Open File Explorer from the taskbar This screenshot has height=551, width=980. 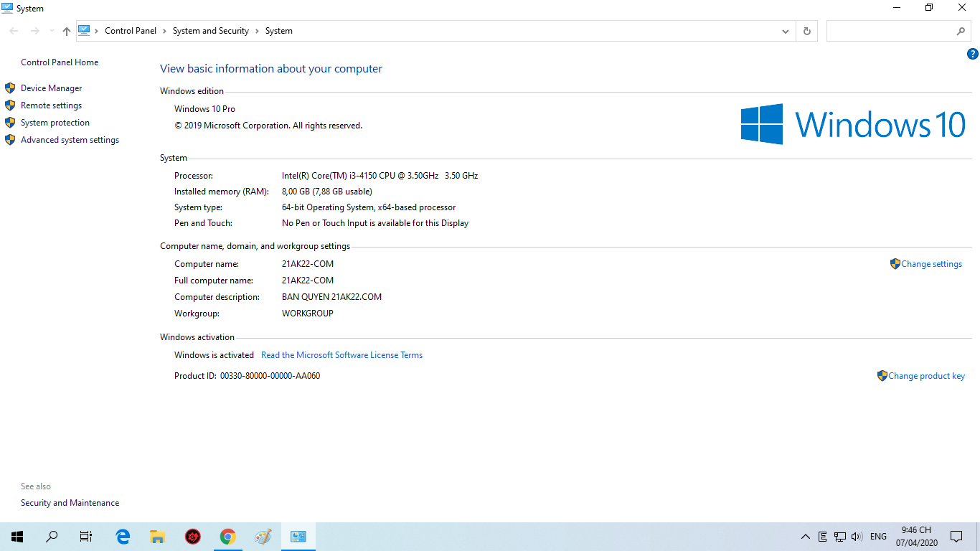coord(157,537)
